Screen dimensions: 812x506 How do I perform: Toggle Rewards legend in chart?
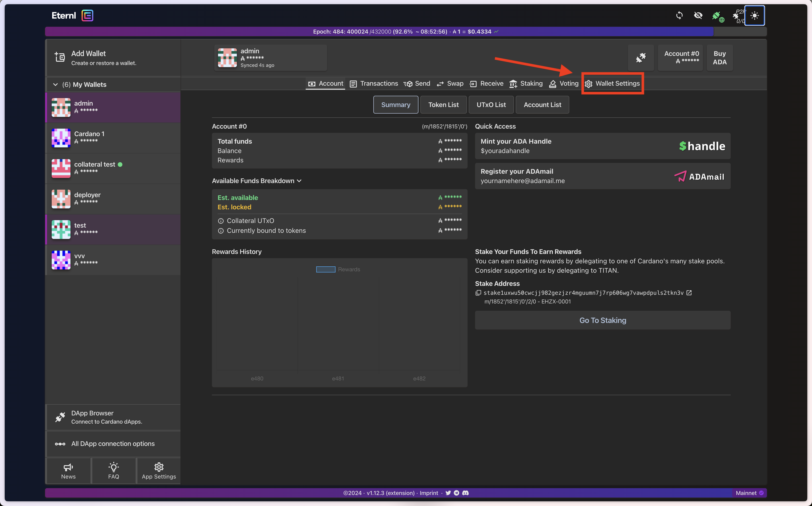[326, 269]
